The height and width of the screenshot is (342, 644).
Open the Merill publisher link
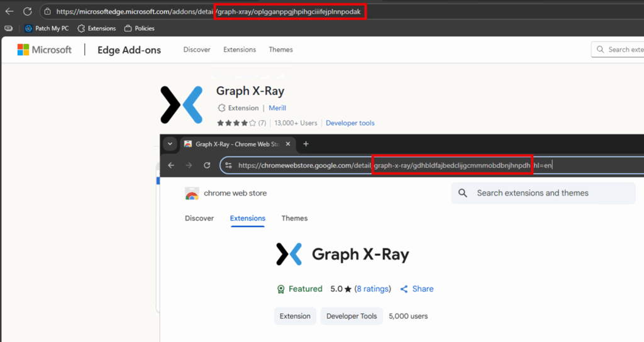point(277,108)
